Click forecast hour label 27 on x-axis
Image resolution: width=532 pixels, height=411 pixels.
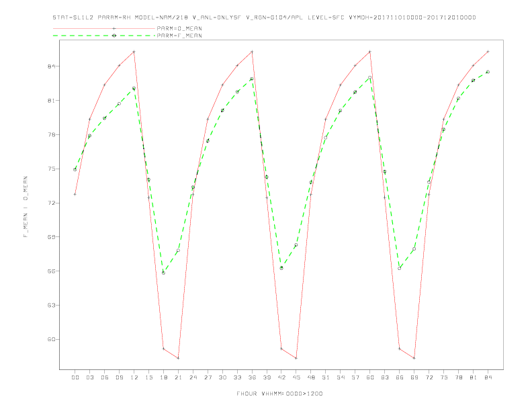(x=208, y=377)
